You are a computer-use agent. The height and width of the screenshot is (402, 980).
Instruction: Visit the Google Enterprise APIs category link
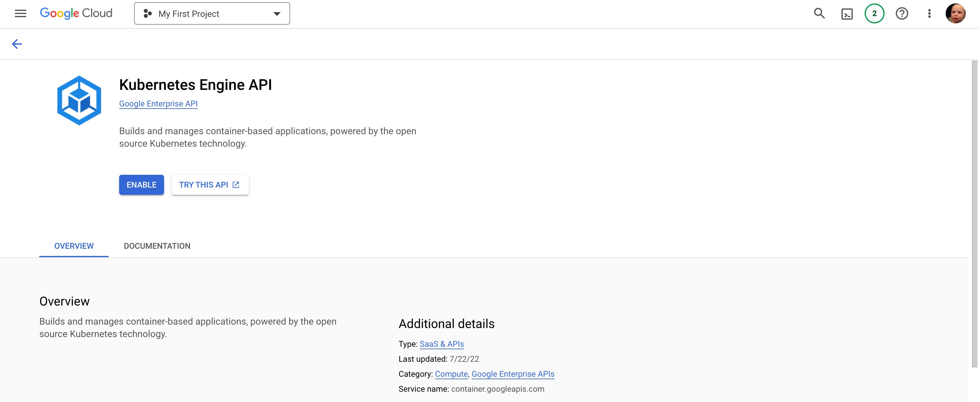click(513, 374)
